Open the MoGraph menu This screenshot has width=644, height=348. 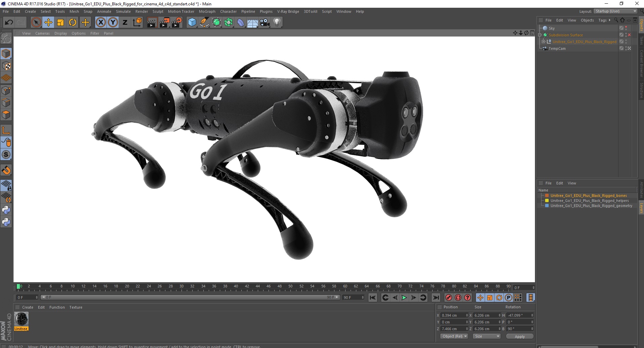click(x=207, y=11)
